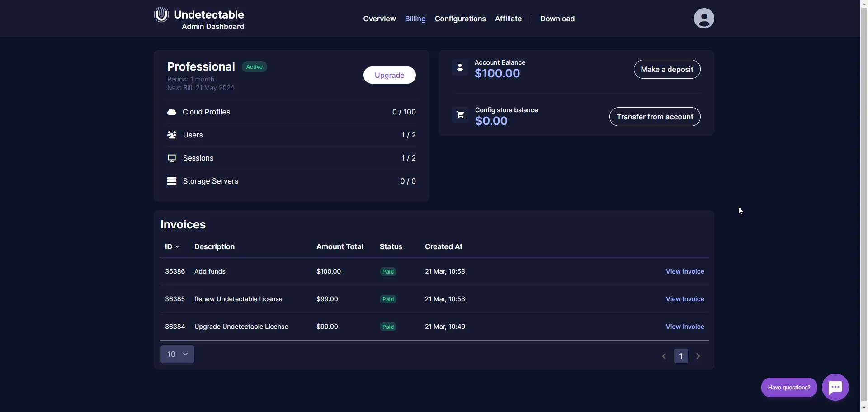Click Paid badge on invoice 36385

coord(388,299)
